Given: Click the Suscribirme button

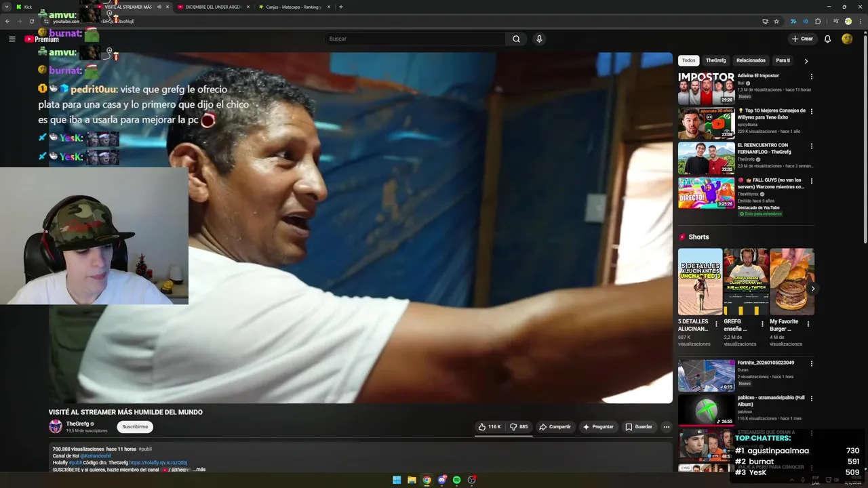Looking at the screenshot, I should click(135, 426).
